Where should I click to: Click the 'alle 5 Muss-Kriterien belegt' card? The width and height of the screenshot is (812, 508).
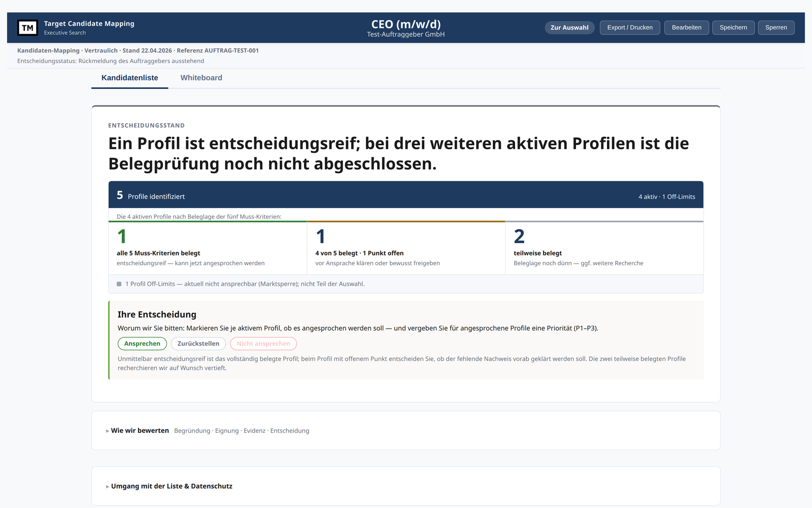point(208,248)
